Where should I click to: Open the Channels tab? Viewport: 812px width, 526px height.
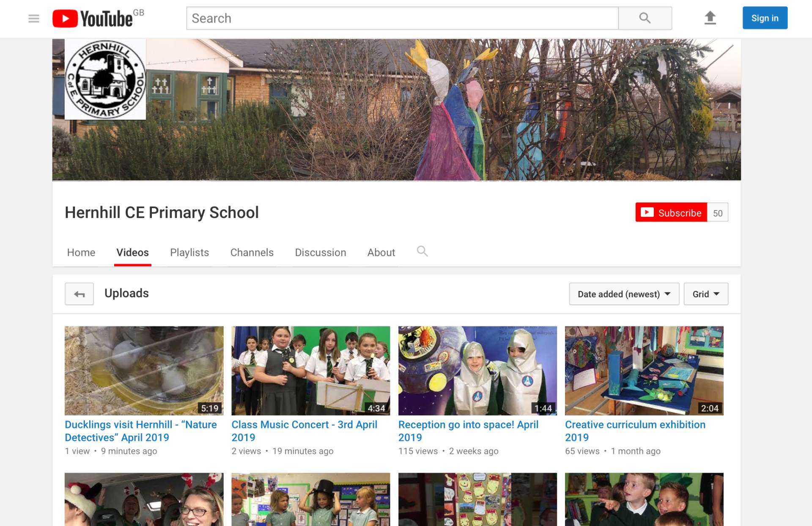coord(252,252)
